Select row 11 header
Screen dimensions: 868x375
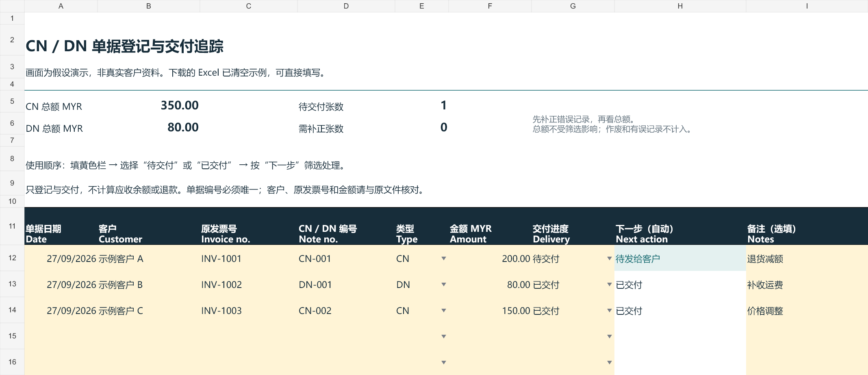(x=12, y=226)
